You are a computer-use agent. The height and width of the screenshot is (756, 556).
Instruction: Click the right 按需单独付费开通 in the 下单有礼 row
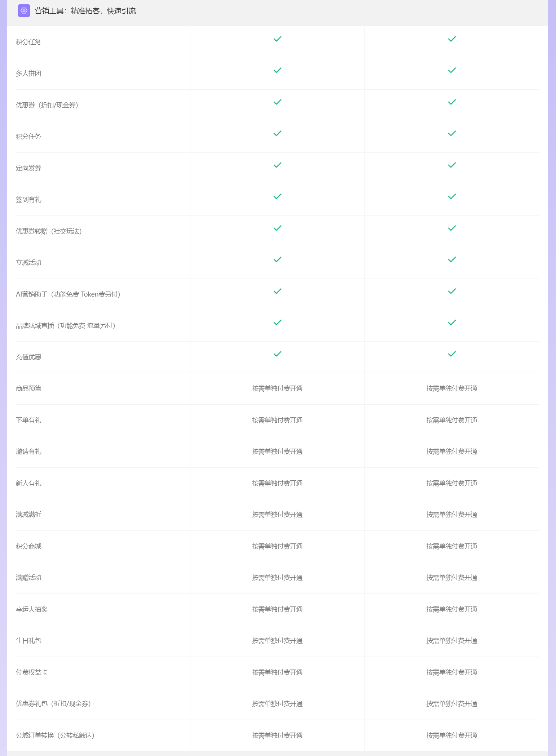452,420
